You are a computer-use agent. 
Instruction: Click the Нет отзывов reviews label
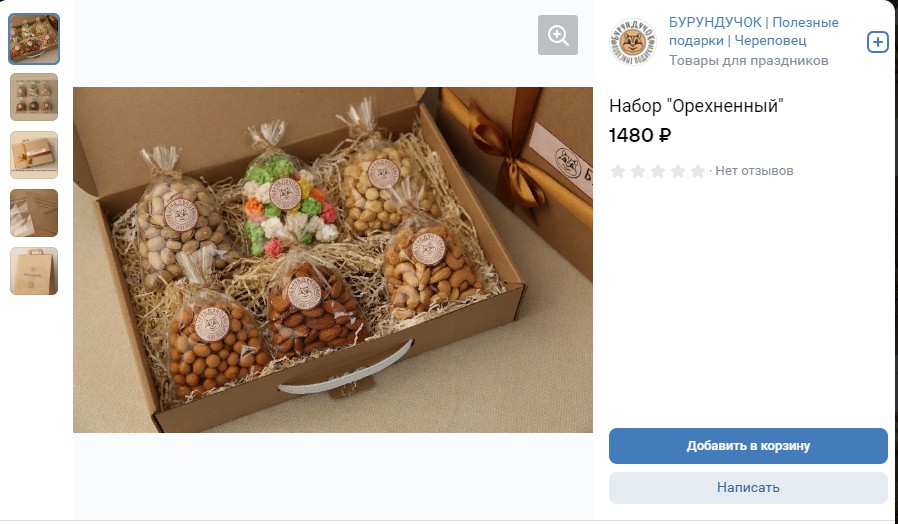754,171
